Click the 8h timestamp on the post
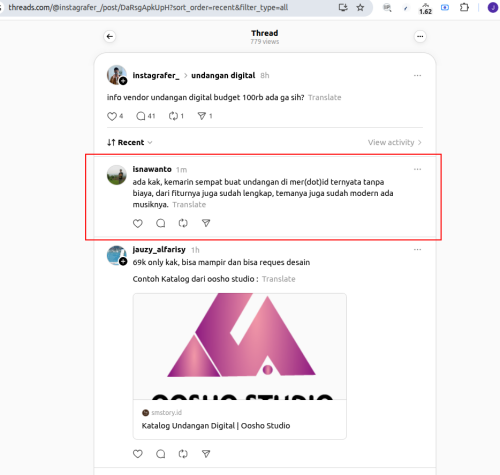 pyautogui.click(x=265, y=76)
